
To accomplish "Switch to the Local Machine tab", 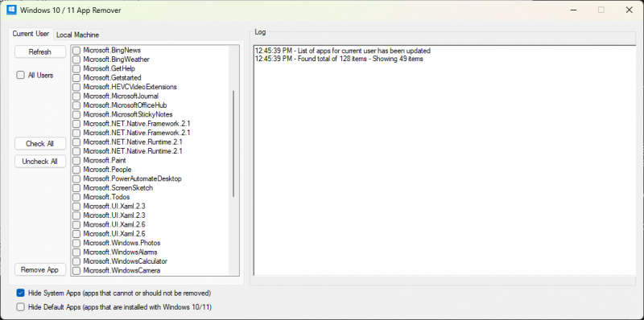I will (x=77, y=35).
